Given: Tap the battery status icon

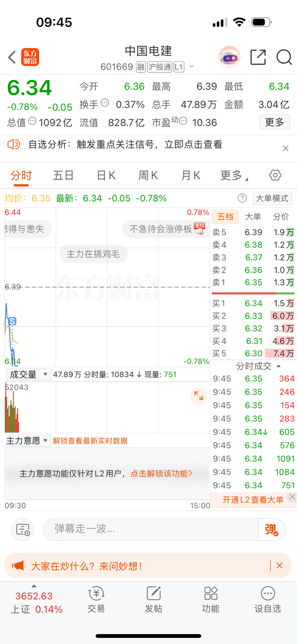Looking at the screenshot, I should 261,22.
